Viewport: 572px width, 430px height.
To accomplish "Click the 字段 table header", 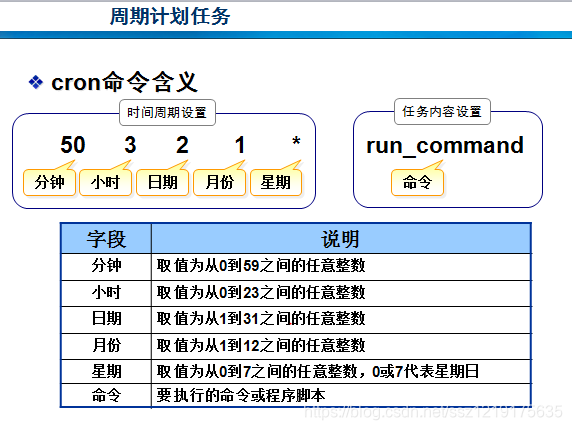I will pyautogui.click(x=106, y=239).
